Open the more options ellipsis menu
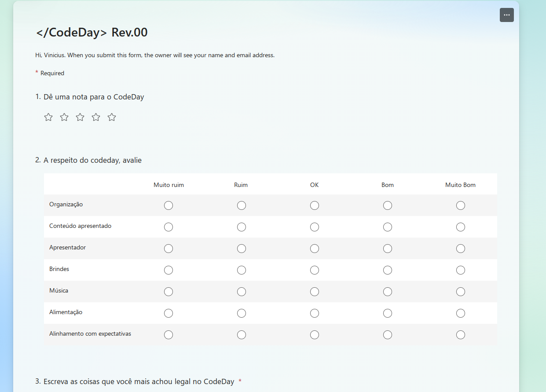The width and height of the screenshot is (546, 392). [507, 15]
